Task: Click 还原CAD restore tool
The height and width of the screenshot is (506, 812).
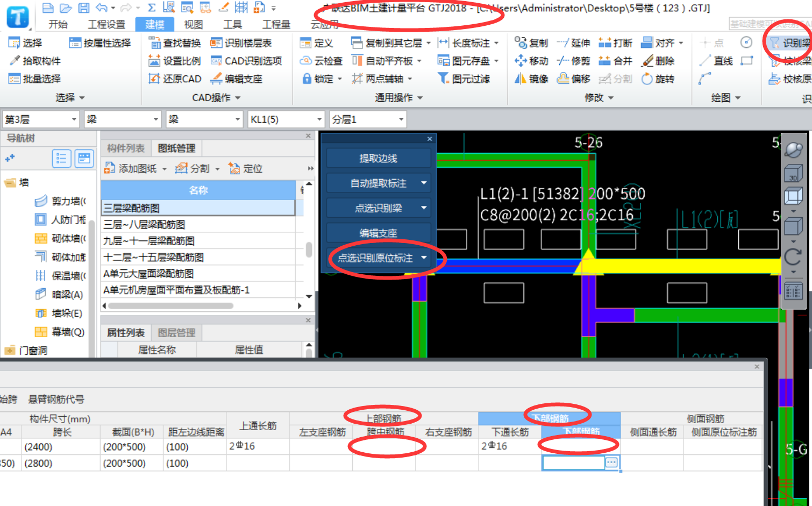Action: 175,79
